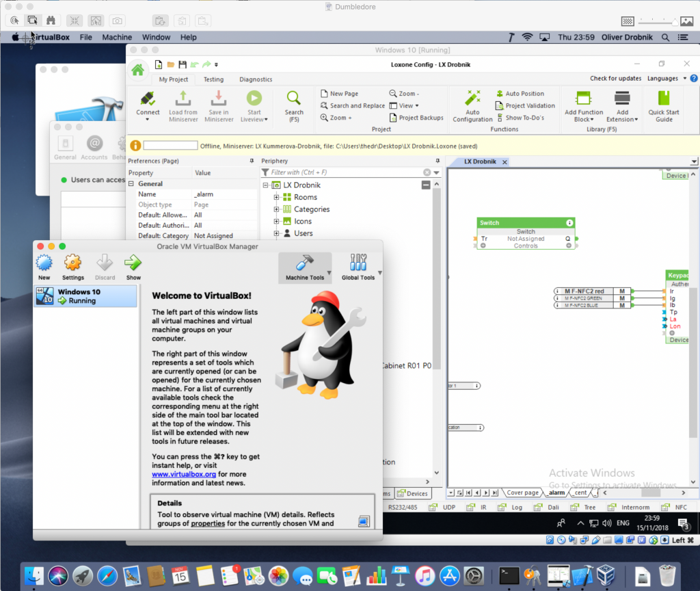Click the Connect icon in Loxone ribbon

coord(148,99)
